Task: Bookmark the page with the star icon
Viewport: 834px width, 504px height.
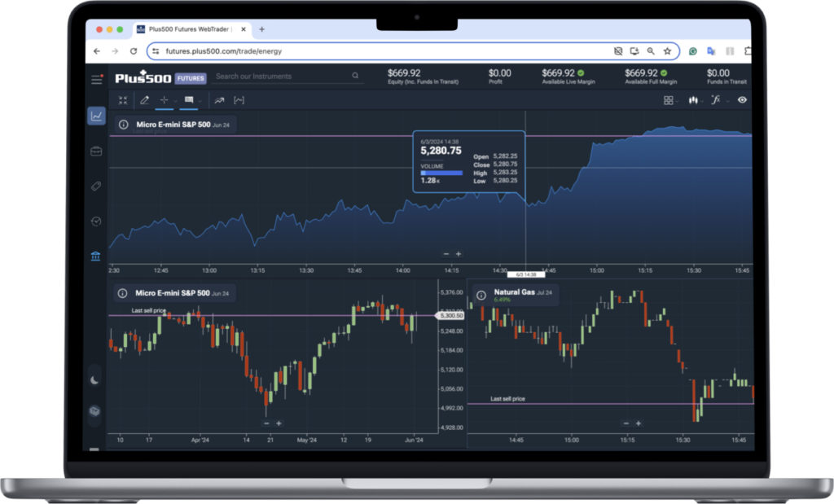Action: point(667,50)
